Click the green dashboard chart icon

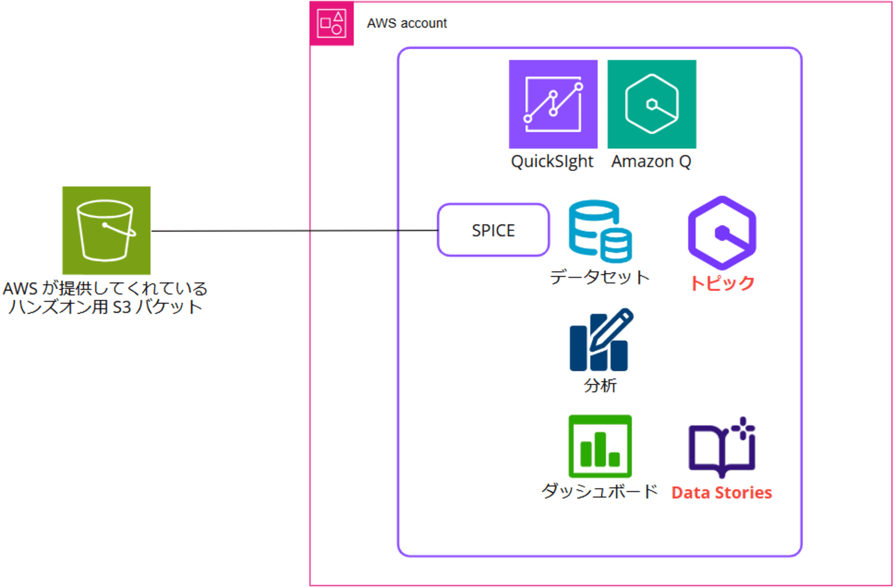click(600, 446)
